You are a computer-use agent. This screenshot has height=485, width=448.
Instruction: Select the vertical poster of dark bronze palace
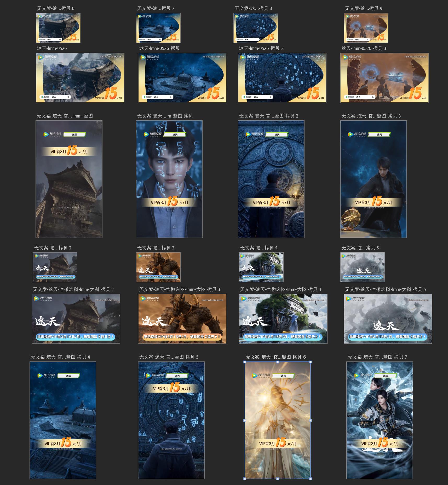69,179
